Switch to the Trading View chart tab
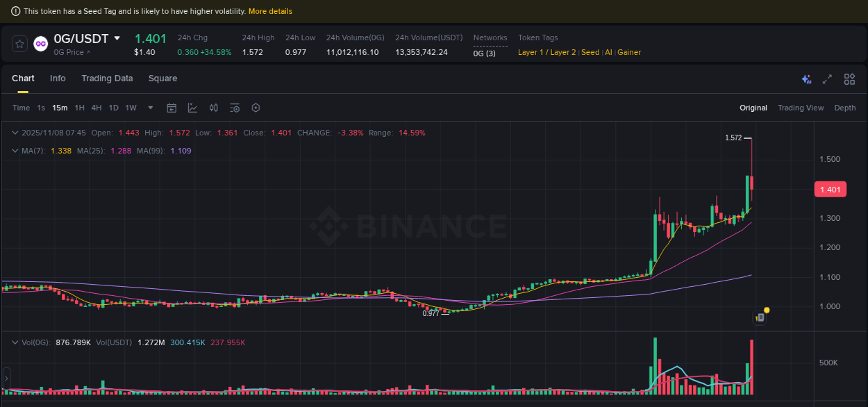Image resolution: width=868 pixels, height=407 pixels. point(801,108)
